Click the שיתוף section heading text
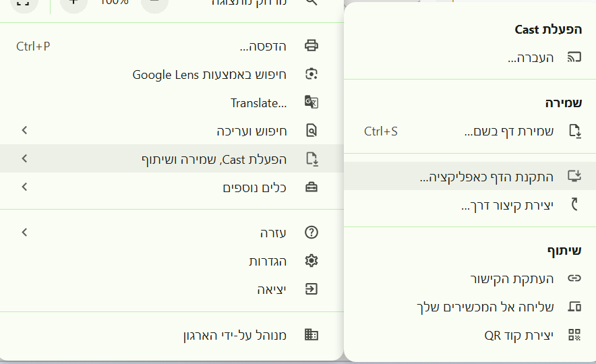596x364 pixels. pos(564,250)
